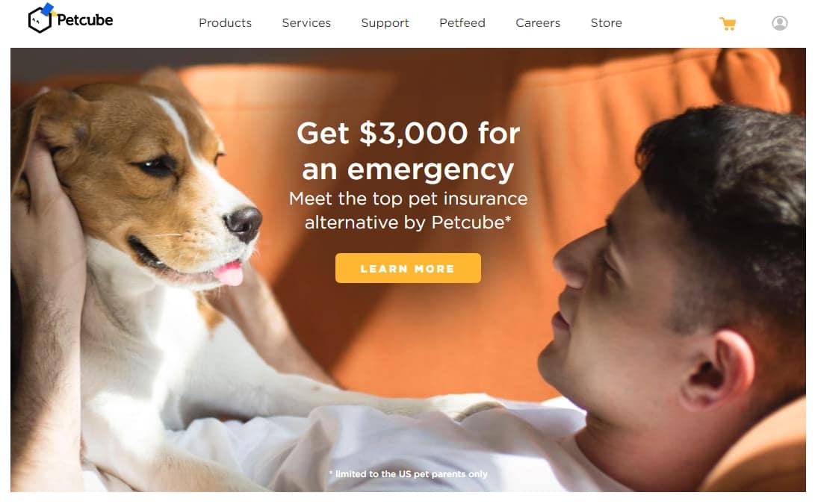Open the Products menu
This screenshot has width=818, height=504.
coord(225,23)
